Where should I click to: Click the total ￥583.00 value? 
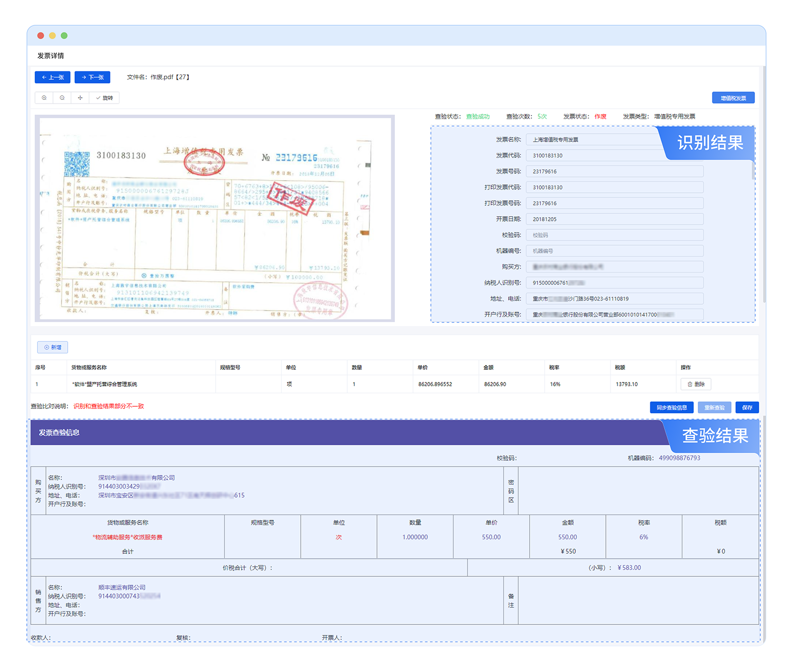[629, 568]
